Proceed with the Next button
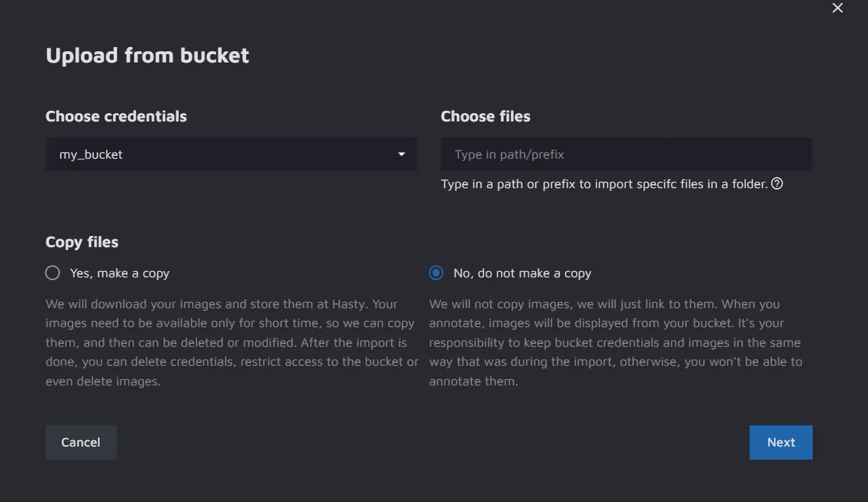868x502 pixels. (780, 442)
